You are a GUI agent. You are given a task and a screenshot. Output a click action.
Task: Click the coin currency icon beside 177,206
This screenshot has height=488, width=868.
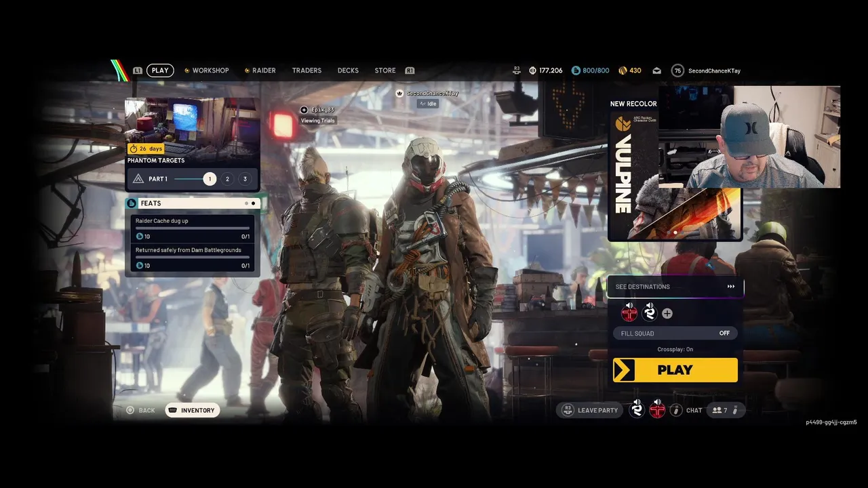coord(532,70)
